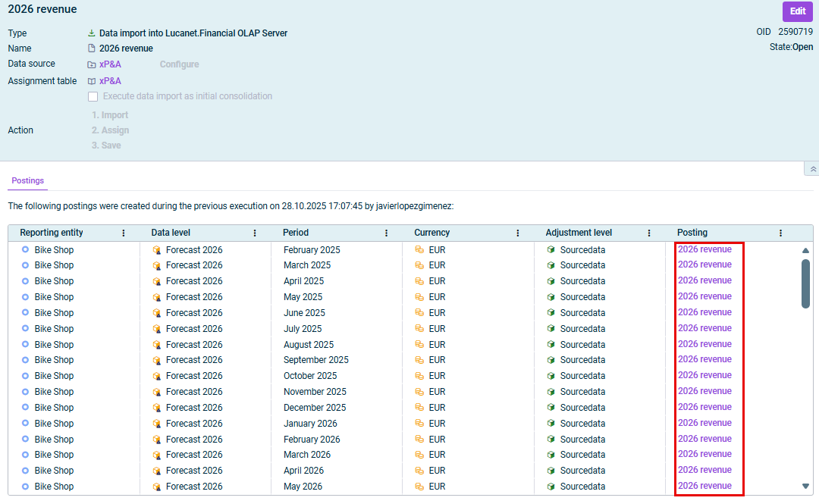Screen dimensions: 819x504
Task: Click the Reporting entity column header
Action: [52, 233]
